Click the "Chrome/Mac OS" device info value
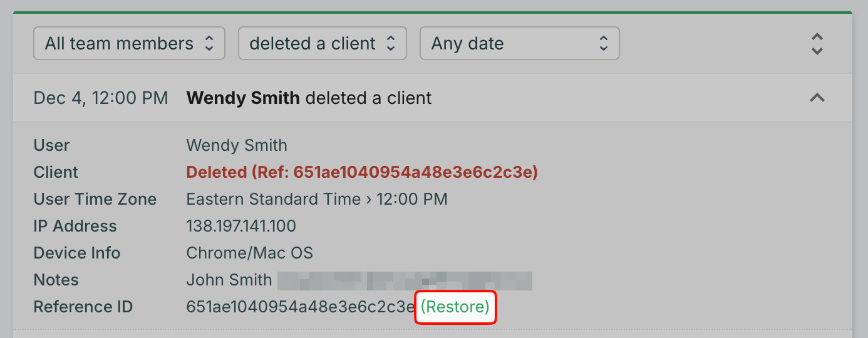Viewport: 868px width, 338px height. tap(249, 253)
